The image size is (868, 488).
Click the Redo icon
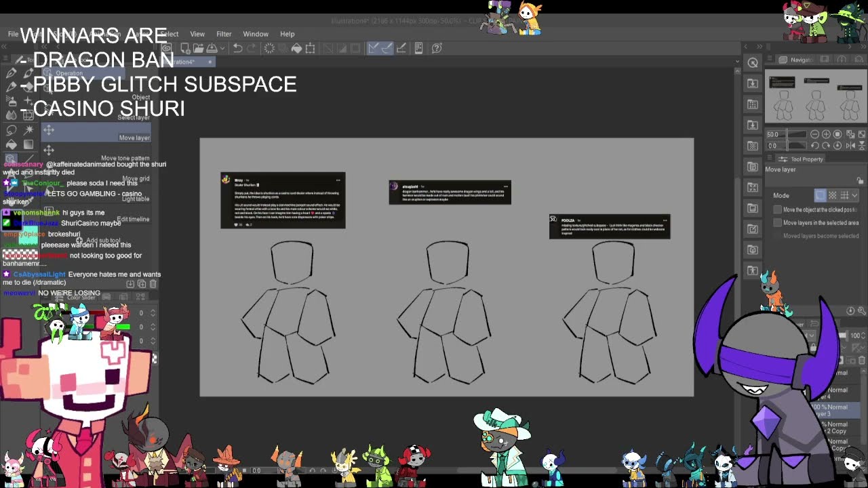[252, 48]
